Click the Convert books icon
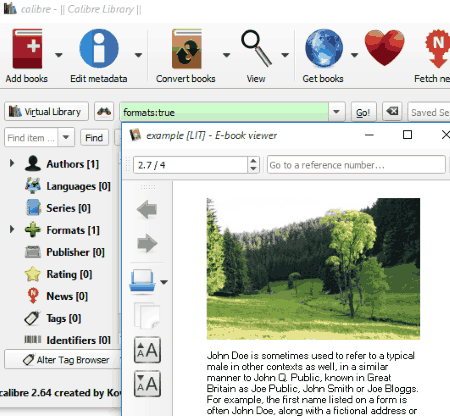Viewport: 450px width, 416px height. 187,49
